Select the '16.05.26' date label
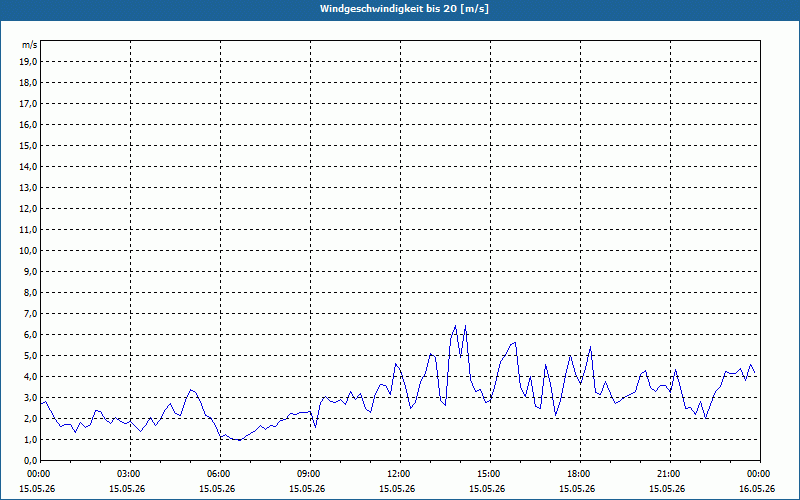The image size is (800, 500). 757,488
